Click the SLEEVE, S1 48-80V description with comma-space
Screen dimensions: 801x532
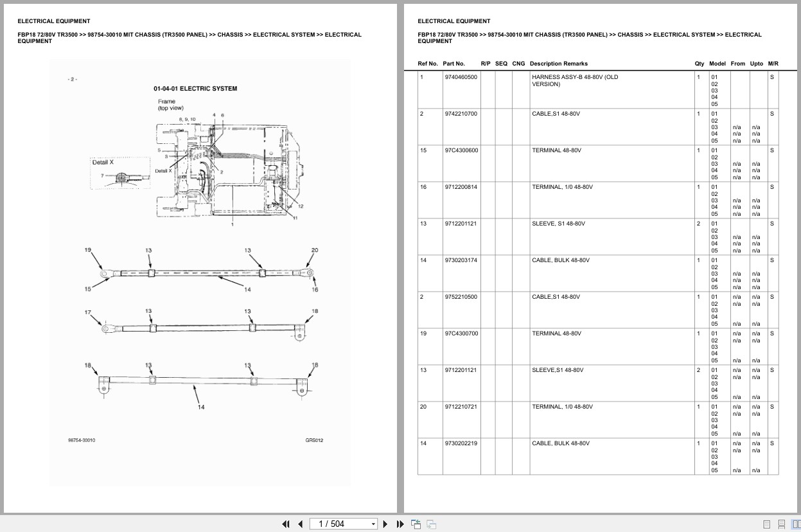point(558,224)
